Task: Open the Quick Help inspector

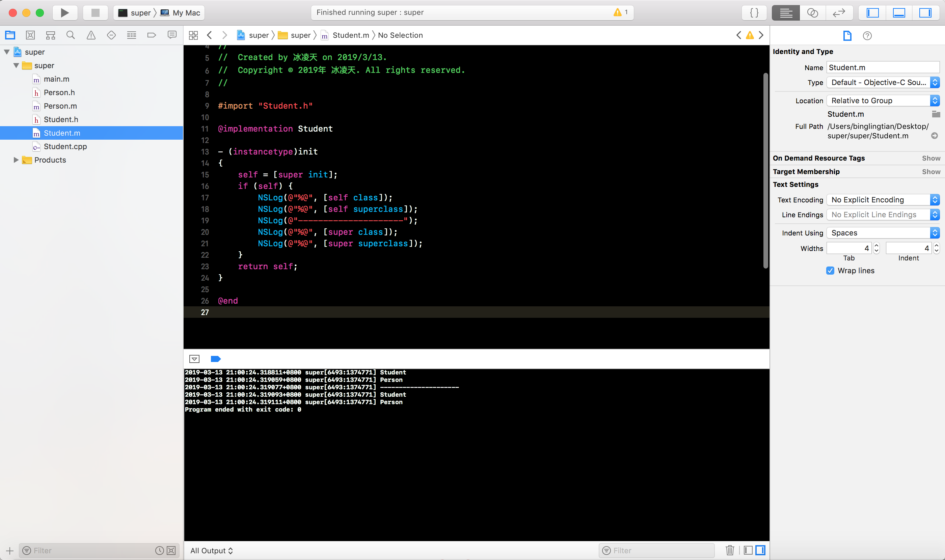Action: (867, 36)
